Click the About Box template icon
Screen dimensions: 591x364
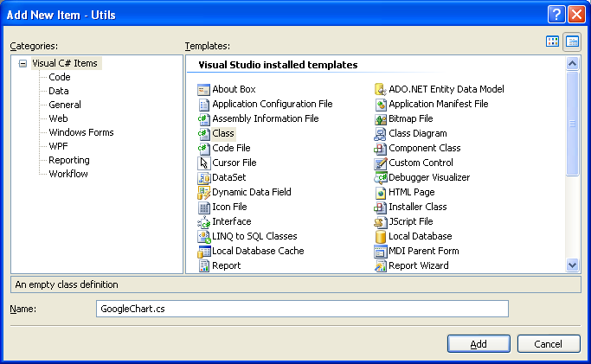[x=203, y=90]
